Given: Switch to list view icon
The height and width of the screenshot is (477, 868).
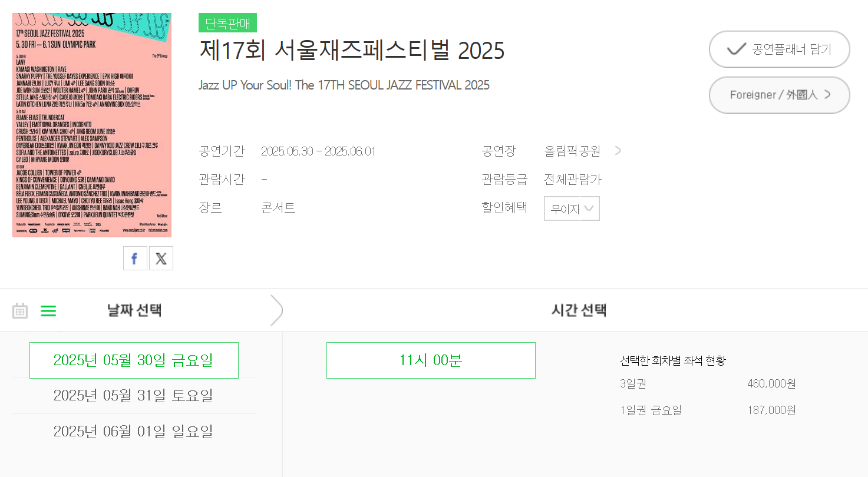Looking at the screenshot, I should pyautogui.click(x=48, y=311).
